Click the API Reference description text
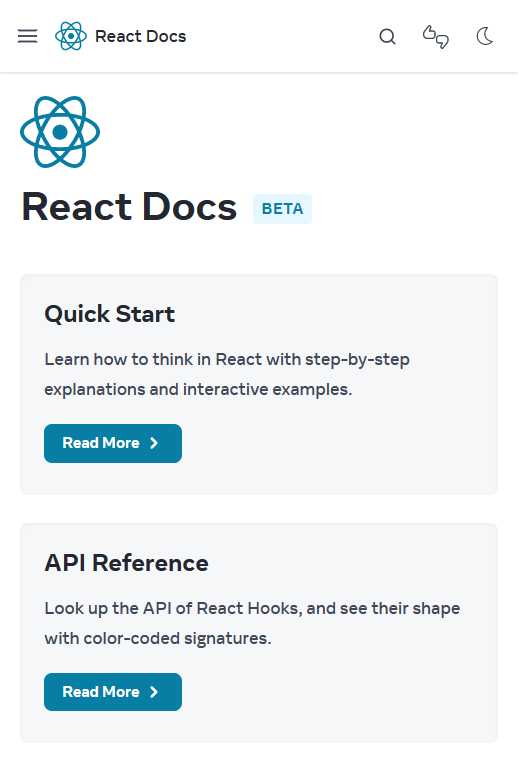 252,623
